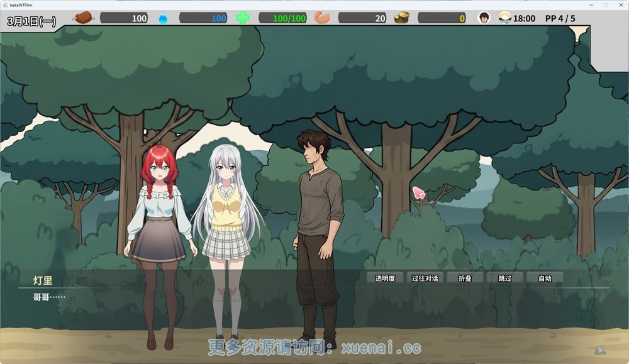Click 跳过 to skip dialogue

(504, 278)
